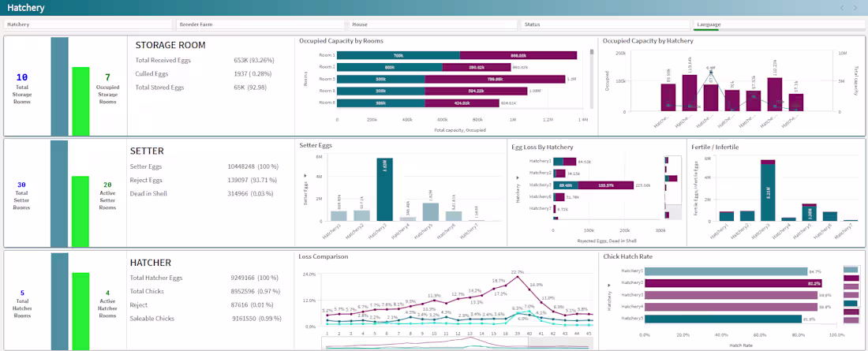Screen dimensions: 868x351
Task: Select Room 1 bar's purple 866.03k segment
Action: (518, 55)
